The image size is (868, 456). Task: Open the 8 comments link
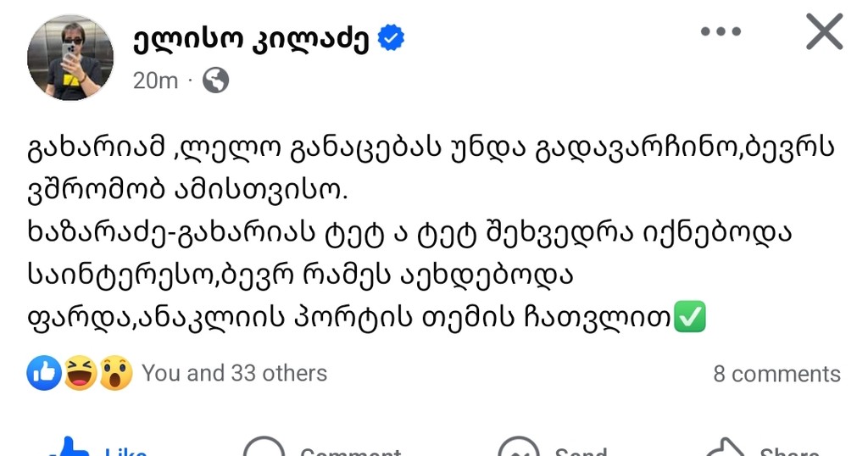[776, 374]
